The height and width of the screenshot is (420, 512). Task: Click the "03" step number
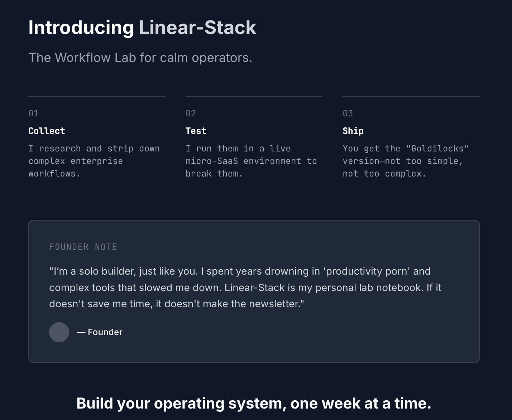(348, 114)
